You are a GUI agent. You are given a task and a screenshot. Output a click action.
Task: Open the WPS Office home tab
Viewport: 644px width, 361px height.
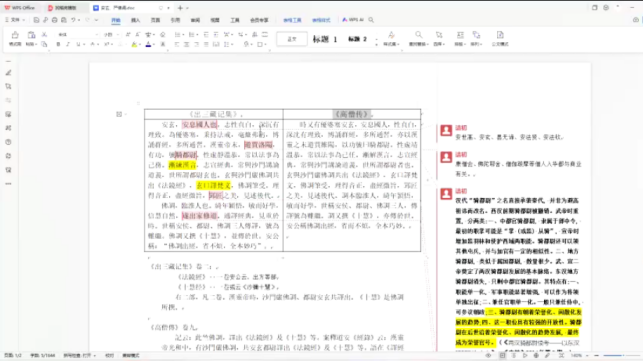coord(20,8)
